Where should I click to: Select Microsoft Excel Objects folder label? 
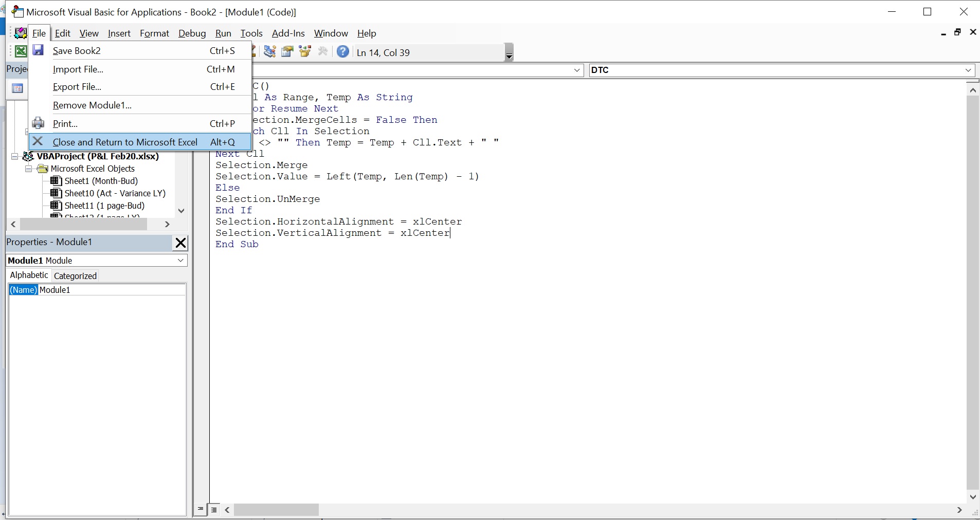[93, 169]
